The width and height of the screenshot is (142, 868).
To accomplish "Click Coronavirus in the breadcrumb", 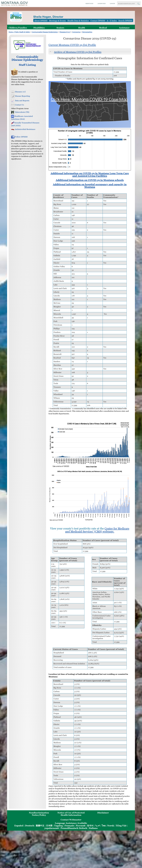I will click(x=76, y=32).
